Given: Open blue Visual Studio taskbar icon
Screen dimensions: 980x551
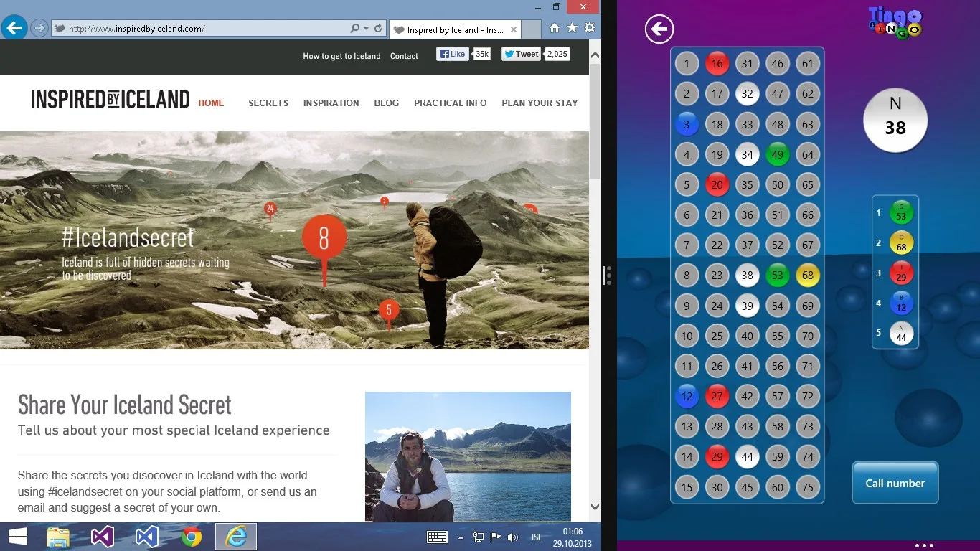Looking at the screenshot, I should tap(147, 537).
